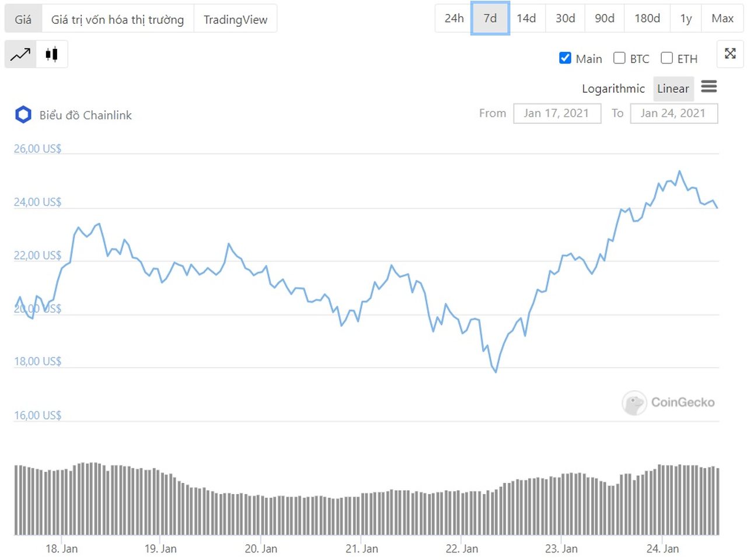Click the 19. Jan date label
Screen dimensions: 747x560
point(160,549)
